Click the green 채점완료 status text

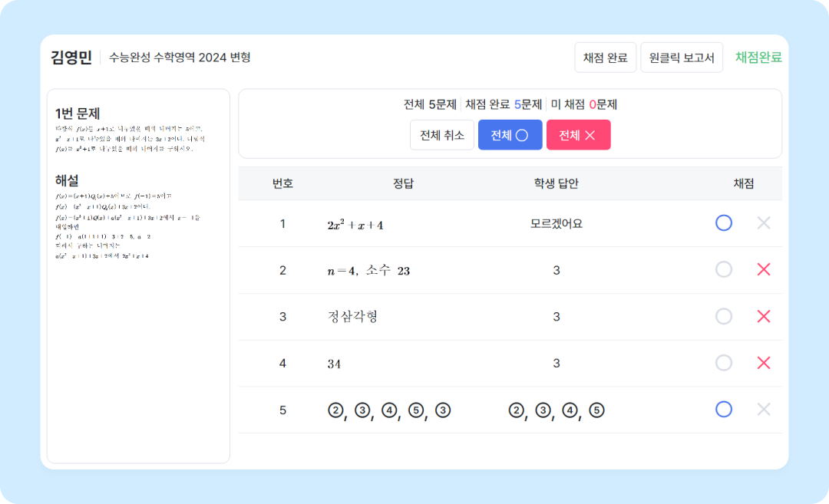[758, 58]
